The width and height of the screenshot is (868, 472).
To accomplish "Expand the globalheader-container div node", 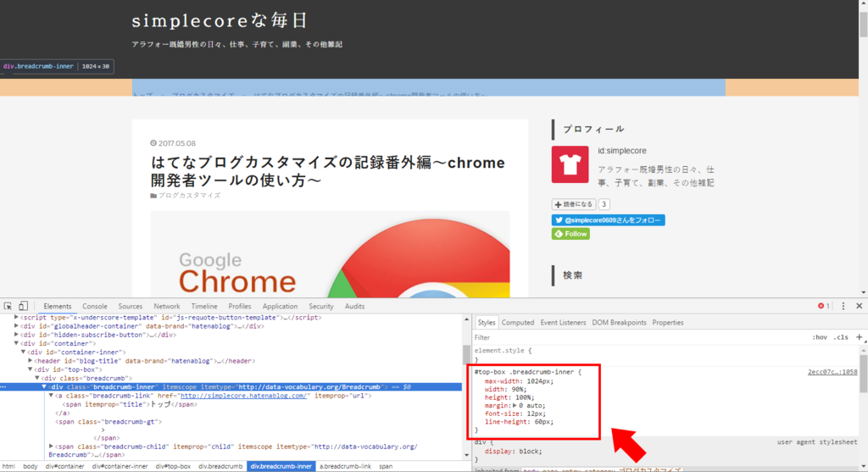I will (17, 326).
